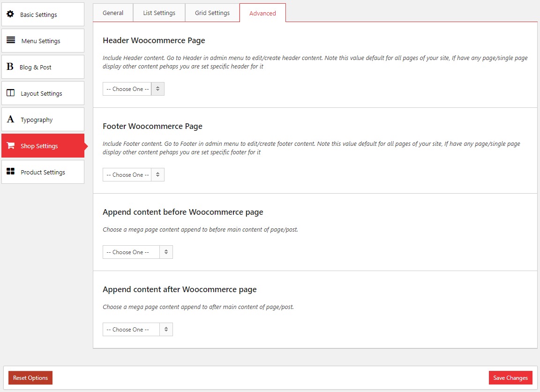
Task: Click the grid blocks icon for Product Settings
Action: (11, 171)
